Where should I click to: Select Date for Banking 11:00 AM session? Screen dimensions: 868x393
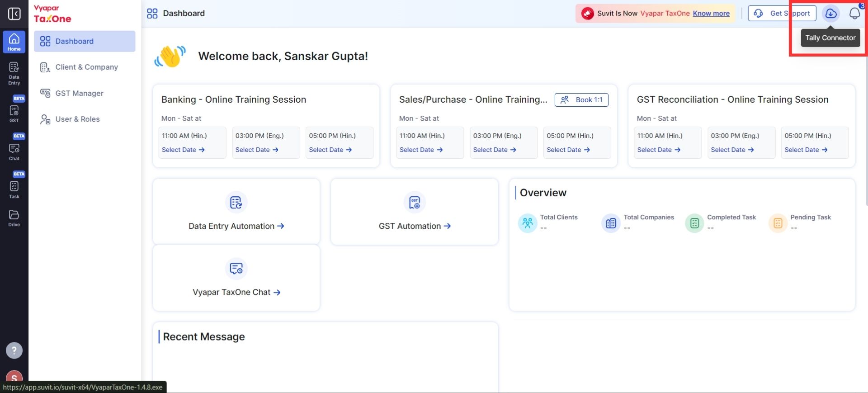pos(183,150)
